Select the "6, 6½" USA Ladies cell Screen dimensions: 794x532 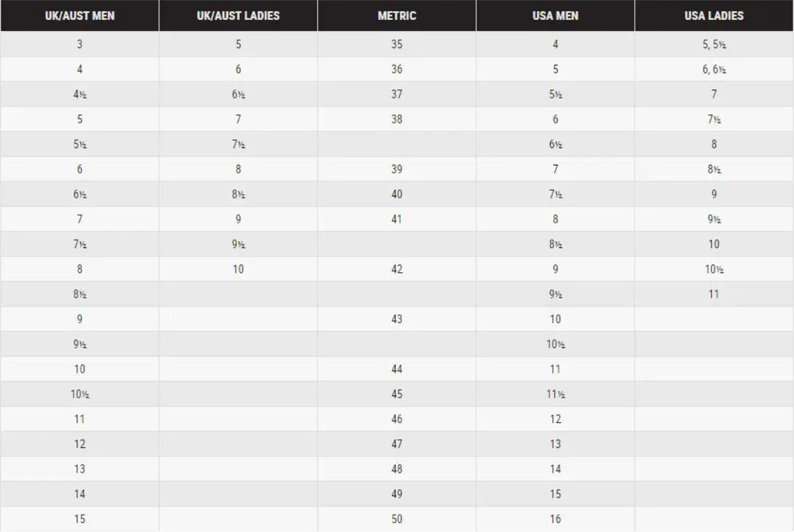point(713,70)
